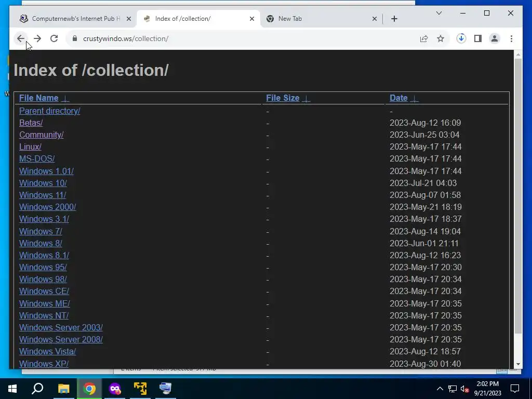Screen dimensions: 532x399
Task: Click the page vertical scrollbar thumb
Action: point(518,196)
